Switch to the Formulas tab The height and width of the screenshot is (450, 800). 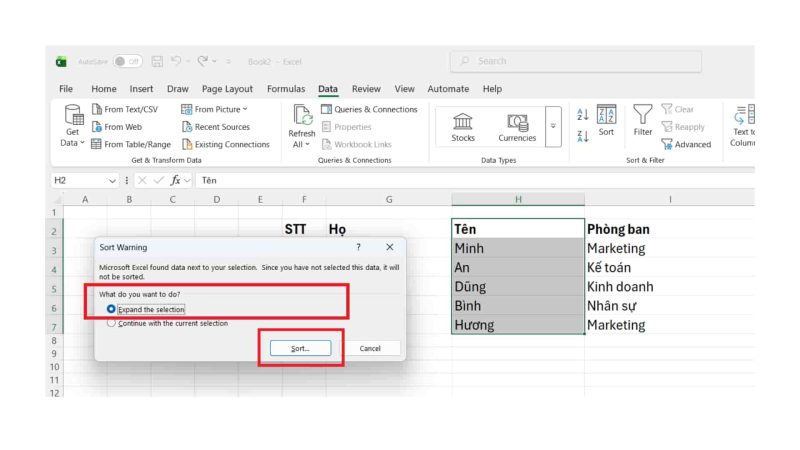click(286, 89)
